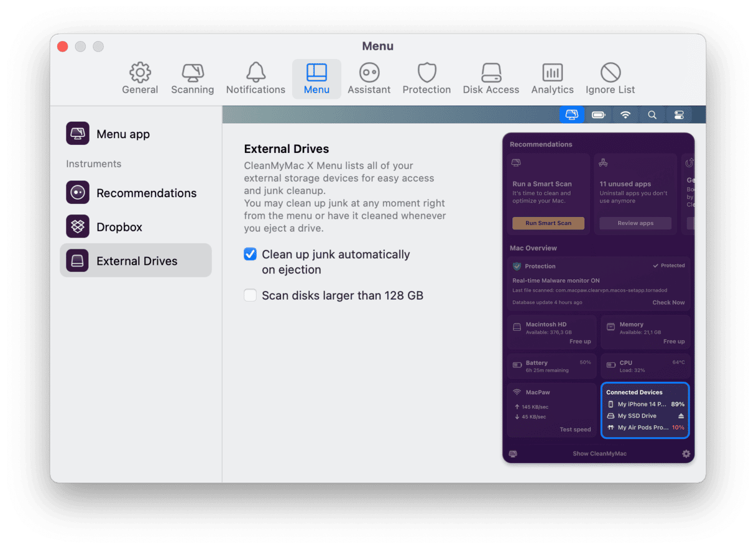Click the Menu tab in toolbar
756x549 pixels.
[316, 79]
